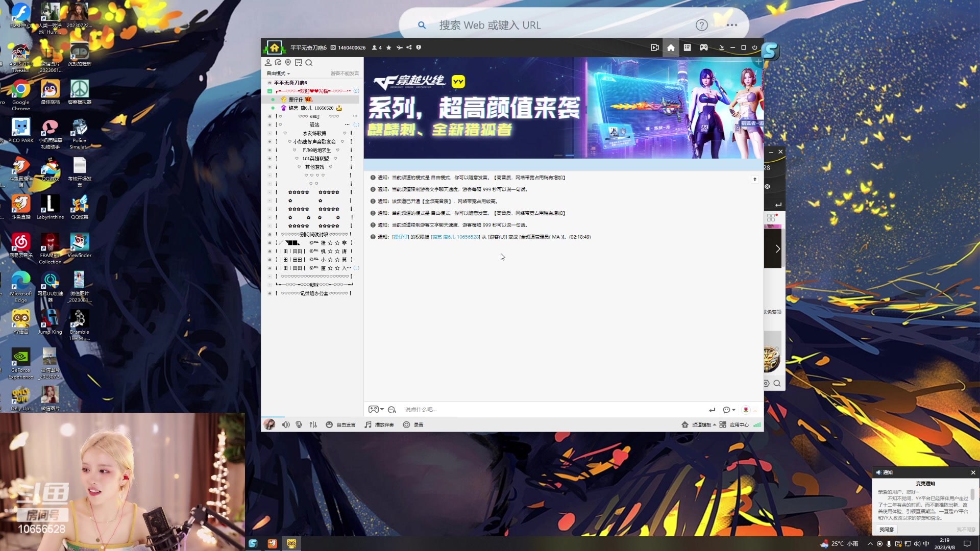Favorite the channel with the star icon
This screenshot has height=551, width=980.
point(389,48)
